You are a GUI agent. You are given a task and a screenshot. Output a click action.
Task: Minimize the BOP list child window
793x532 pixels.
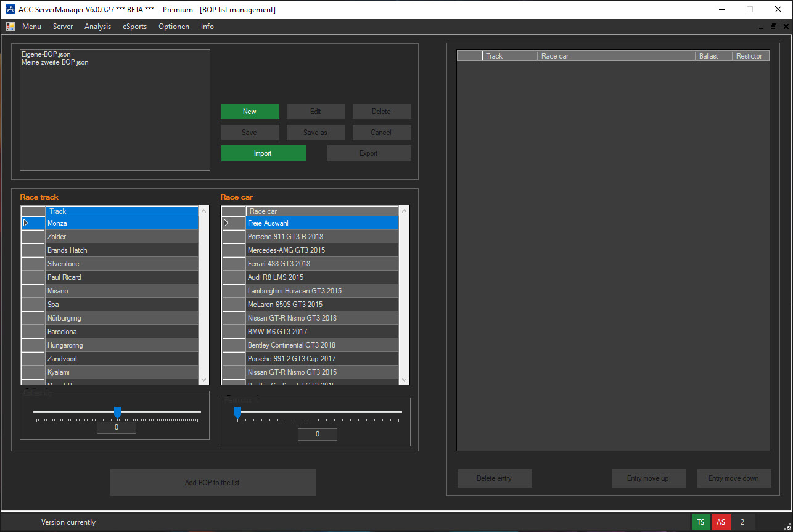[762, 27]
